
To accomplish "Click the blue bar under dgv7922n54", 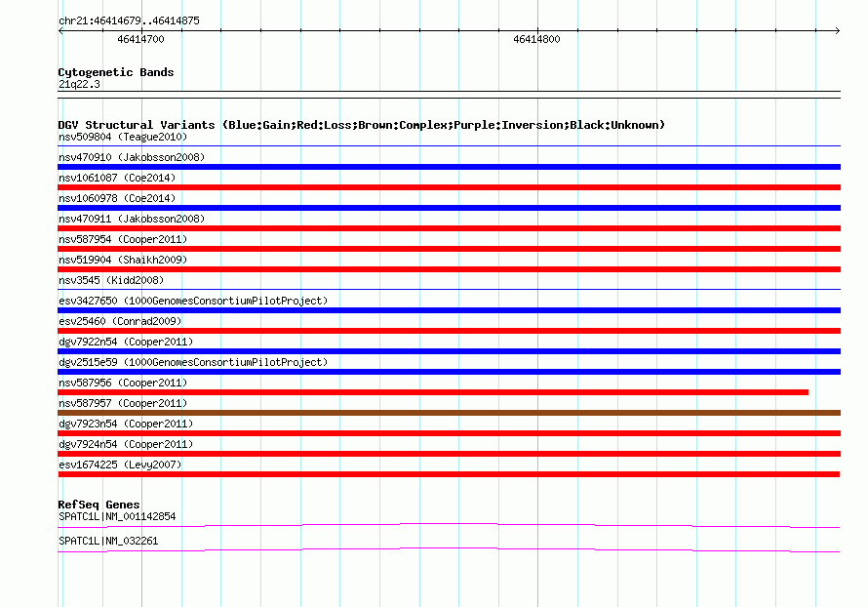I will pos(449,351).
